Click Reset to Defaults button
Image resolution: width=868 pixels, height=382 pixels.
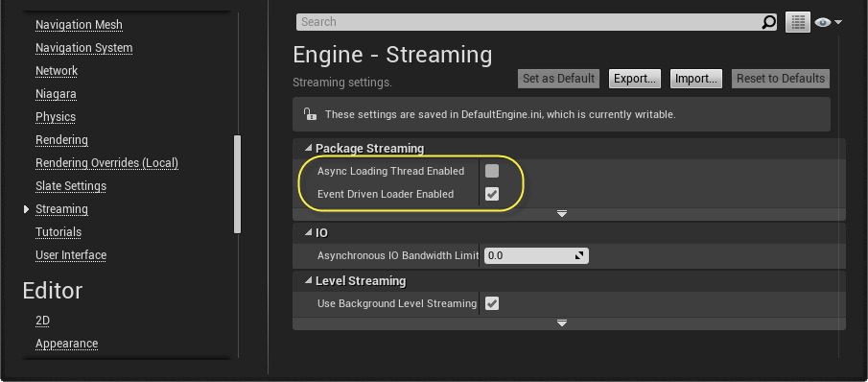click(x=781, y=79)
